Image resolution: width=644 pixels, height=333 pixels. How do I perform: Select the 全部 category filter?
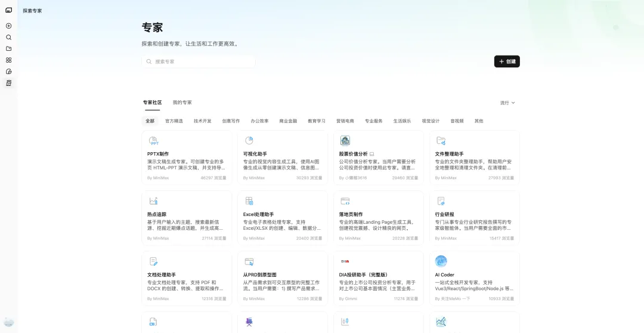pyautogui.click(x=150, y=121)
